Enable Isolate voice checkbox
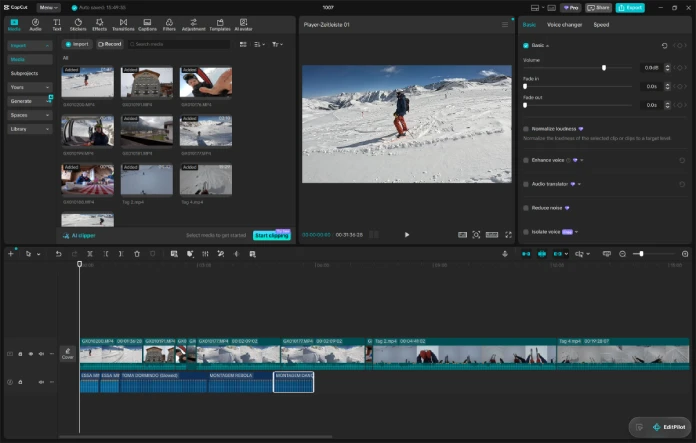Image resolution: width=696 pixels, height=443 pixels. point(526,232)
